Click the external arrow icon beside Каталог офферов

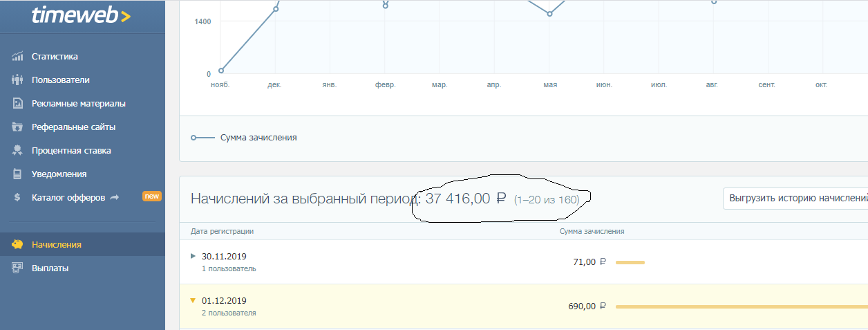(115, 197)
